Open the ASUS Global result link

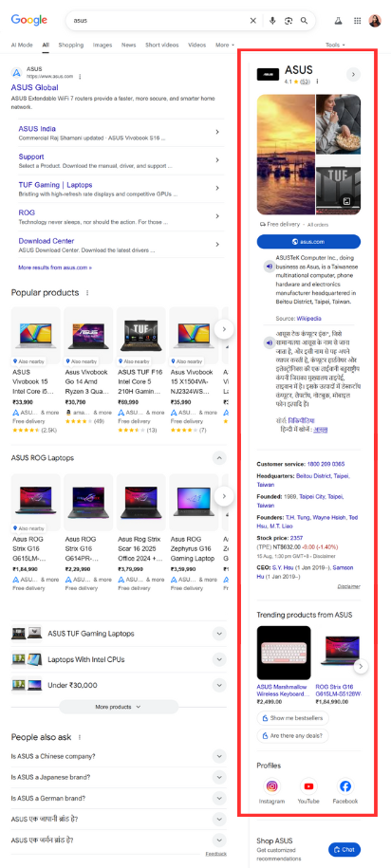coord(34,87)
